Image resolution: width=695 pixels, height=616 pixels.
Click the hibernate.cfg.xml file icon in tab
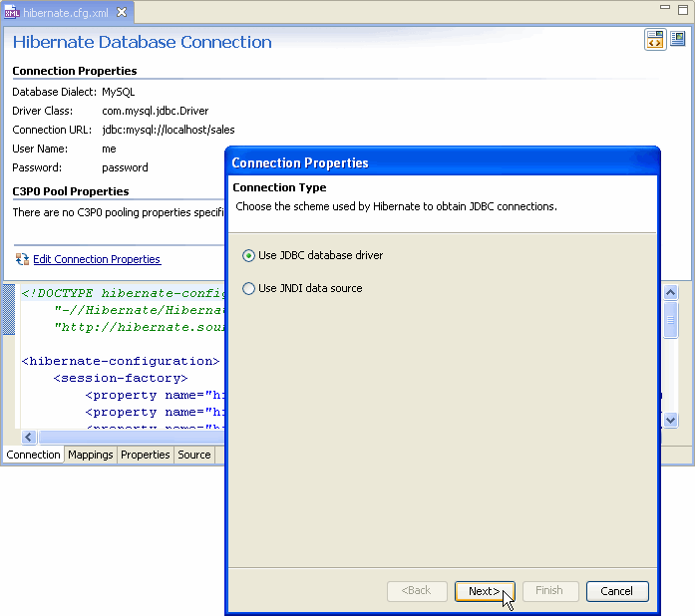pos(12,13)
